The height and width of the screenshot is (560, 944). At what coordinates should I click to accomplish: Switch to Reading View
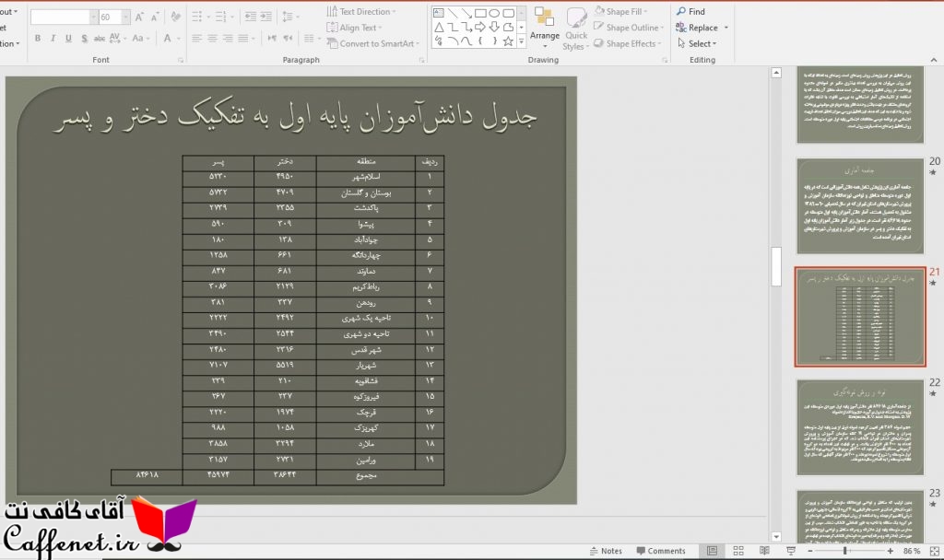[x=764, y=551]
